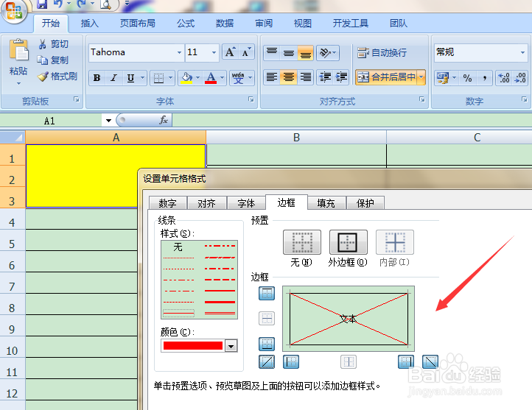This screenshot has height=410, width=532.
Task: Toggle center horizontal alignment
Action: [289, 77]
